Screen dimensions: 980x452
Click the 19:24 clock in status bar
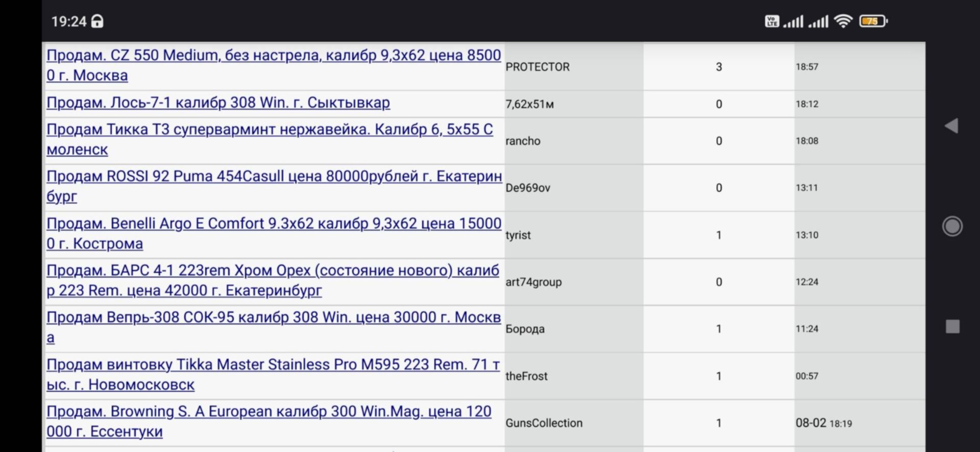pyautogui.click(x=69, y=21)
